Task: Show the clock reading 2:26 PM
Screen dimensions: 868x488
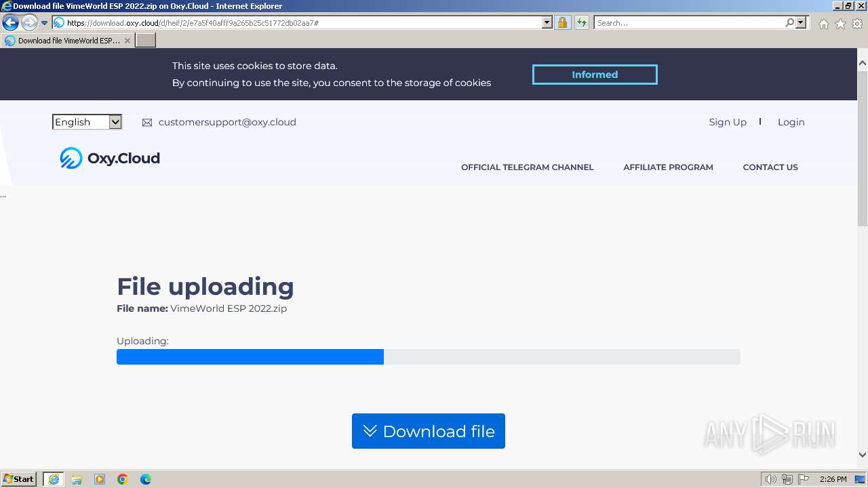Action: [833, 479]
